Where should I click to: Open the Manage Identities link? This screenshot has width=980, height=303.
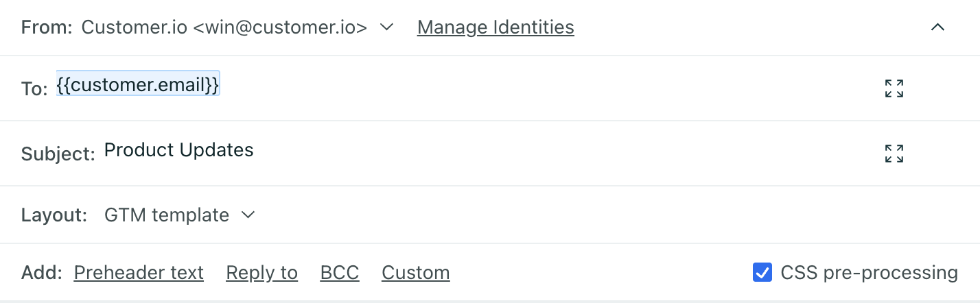click(495, 27)
